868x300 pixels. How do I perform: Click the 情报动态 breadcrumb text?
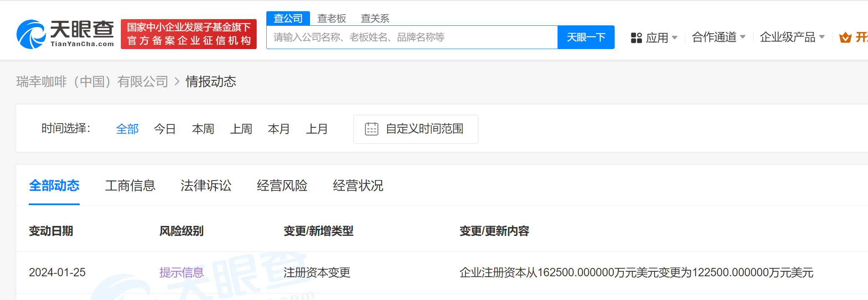coord(211,82)
